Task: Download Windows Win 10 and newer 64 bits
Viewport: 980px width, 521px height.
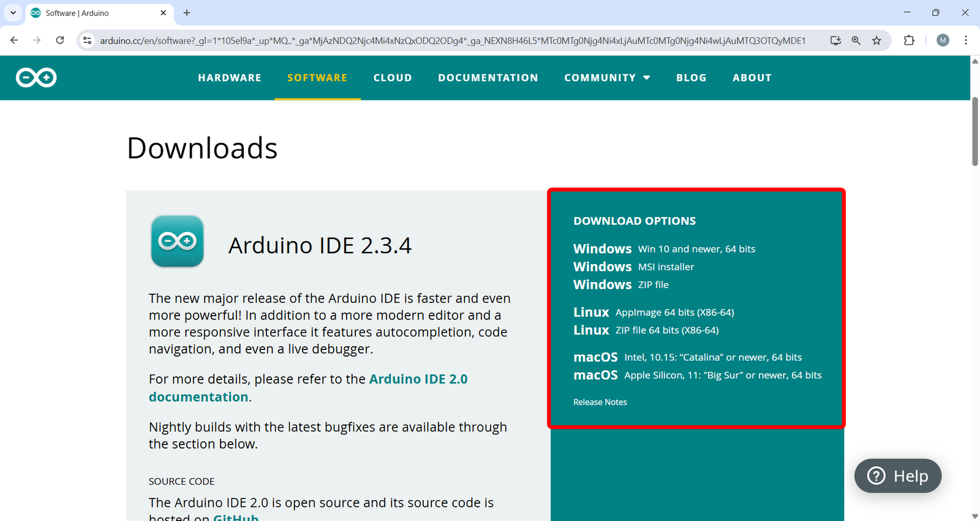Action: pos(665,249)
